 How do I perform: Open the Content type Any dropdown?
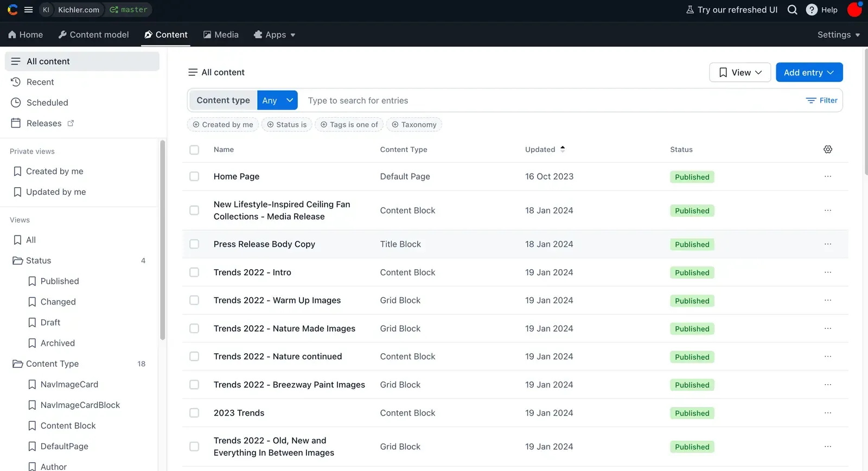[277, 100]
